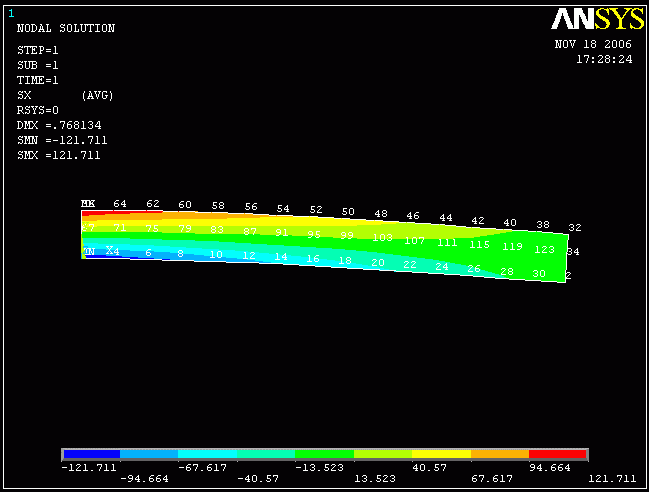
Task: Click node label 99 on midline
Action: (x=346, y=235)
